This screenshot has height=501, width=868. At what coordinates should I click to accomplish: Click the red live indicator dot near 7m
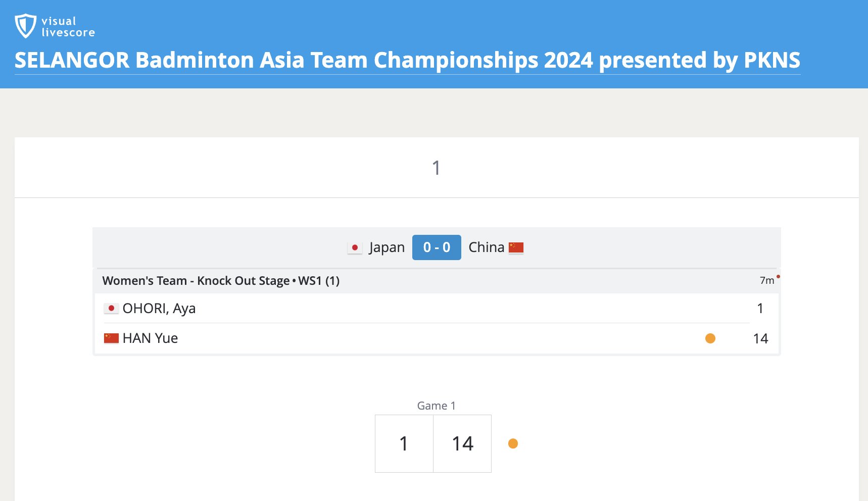778,276
